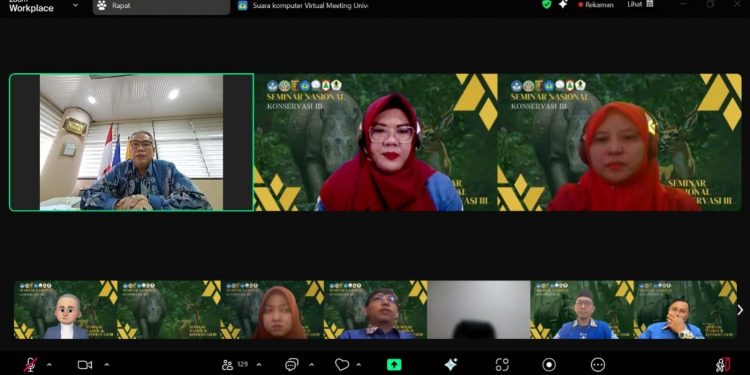Select video of woman wearing headphones, orange hijab
The height and width of the screenshot is (375, 750).
619,142
